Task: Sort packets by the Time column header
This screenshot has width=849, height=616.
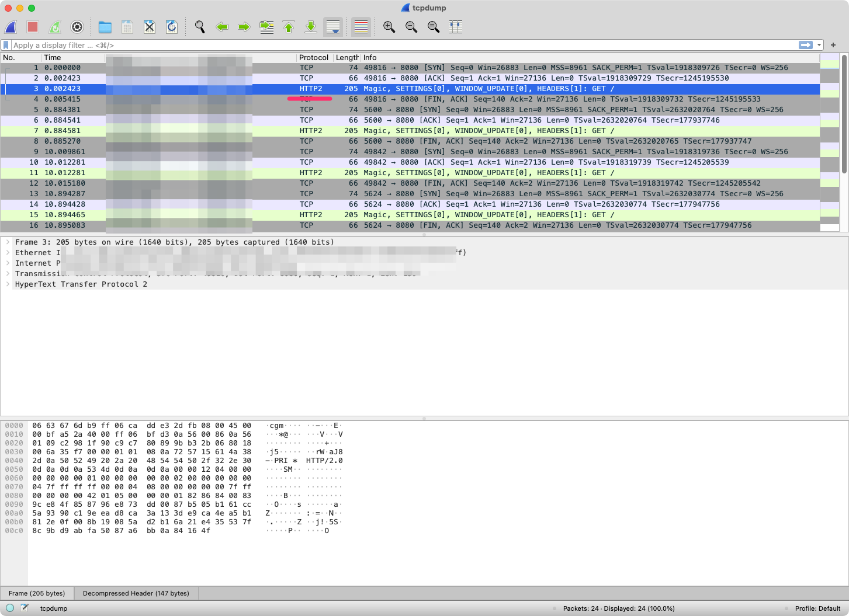Action: click(x=73, y=58)
